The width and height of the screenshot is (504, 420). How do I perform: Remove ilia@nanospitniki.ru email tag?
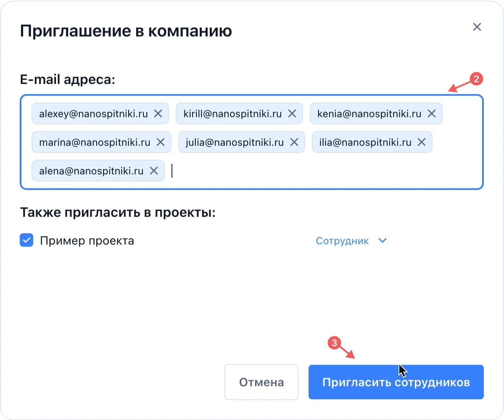422,142
